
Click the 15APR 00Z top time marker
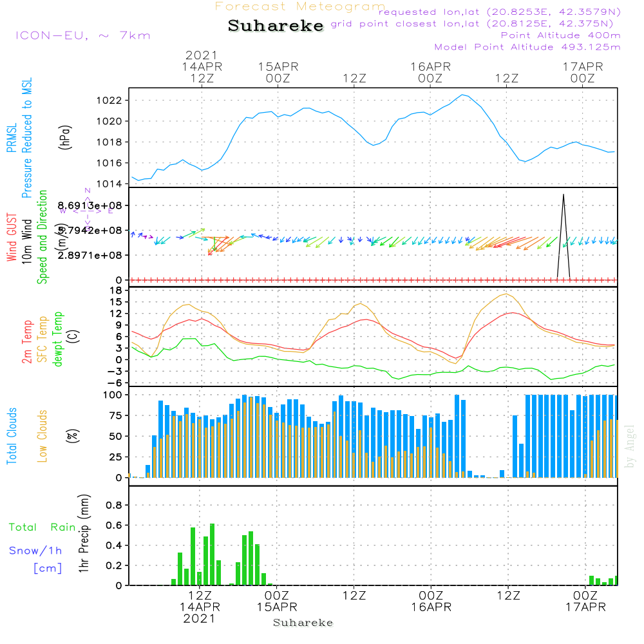point(278,72)
